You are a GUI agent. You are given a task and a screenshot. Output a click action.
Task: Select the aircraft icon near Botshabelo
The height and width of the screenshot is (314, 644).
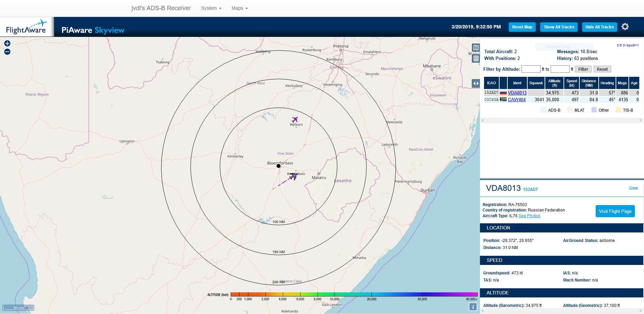pyautogui.click(x=293, y=176)
